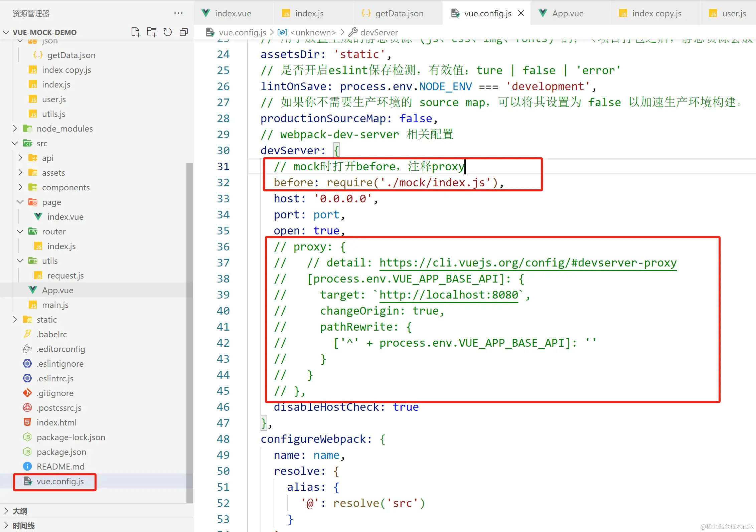The image size is (756, 532).
Task: Refresh the explorer with the refresh icon
Action: pyautogui.click(x=168, y=32)
